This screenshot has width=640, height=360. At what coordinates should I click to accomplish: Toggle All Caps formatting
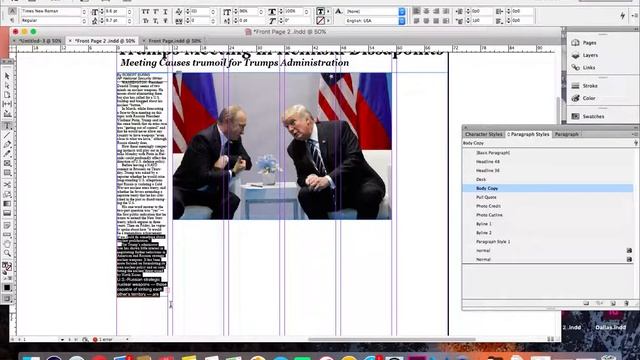pos(145,11)
